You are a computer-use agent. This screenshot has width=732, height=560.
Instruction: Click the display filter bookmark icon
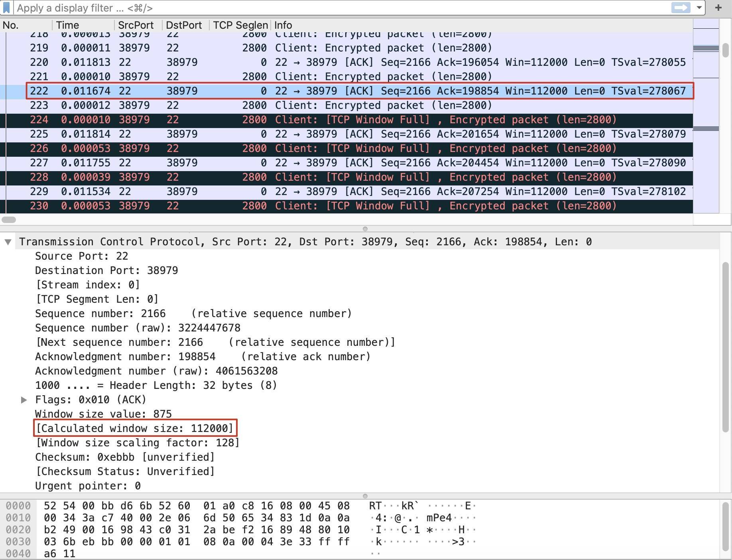pos(6,8)
